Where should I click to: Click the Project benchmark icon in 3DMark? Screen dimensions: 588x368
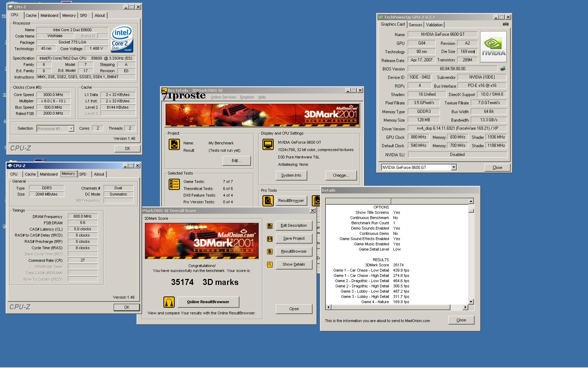click(174, 144)
